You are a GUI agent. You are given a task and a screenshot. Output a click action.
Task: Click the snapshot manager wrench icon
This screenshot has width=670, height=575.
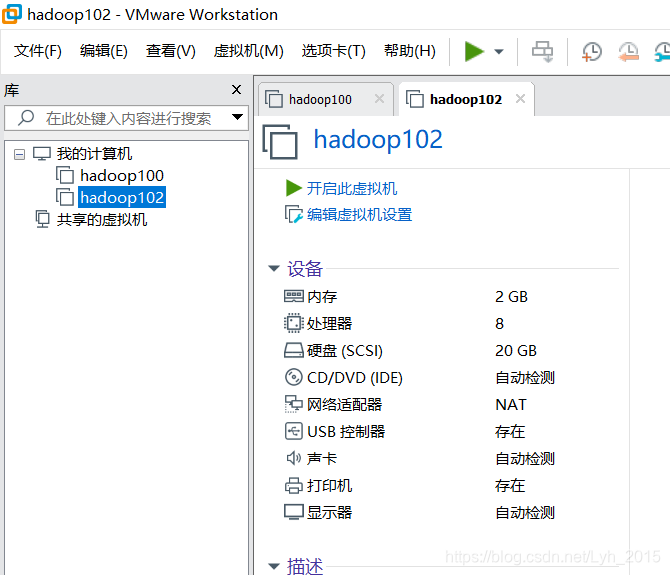click(x=662, y=52)
